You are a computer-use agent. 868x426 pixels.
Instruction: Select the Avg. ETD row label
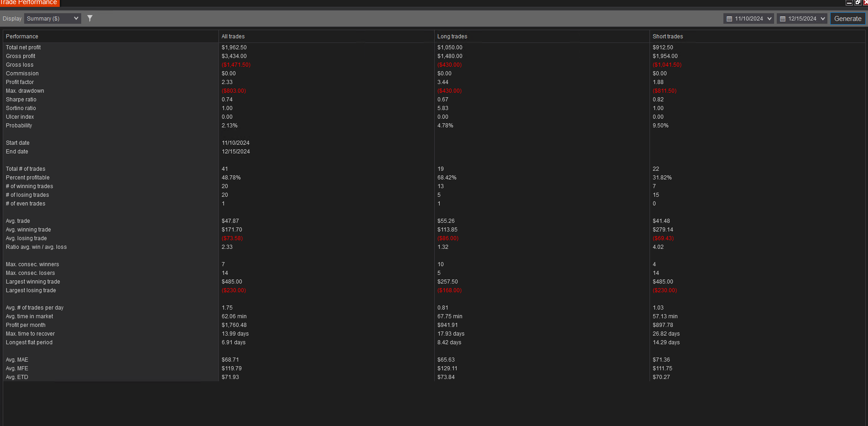click(x=17, y=377)
